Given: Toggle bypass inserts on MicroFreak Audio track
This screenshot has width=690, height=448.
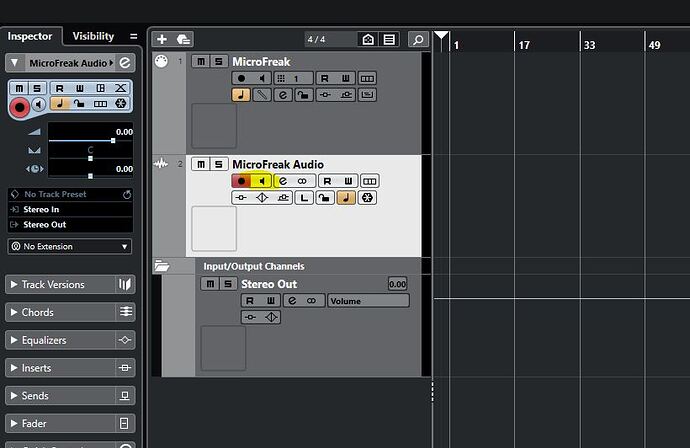Looking at the screenshot, I should pyautogui.click(x=241, y=198).
